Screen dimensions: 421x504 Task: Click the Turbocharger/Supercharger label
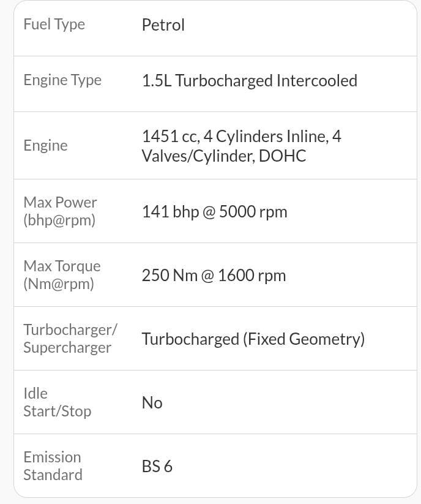[x=70, y=338]
